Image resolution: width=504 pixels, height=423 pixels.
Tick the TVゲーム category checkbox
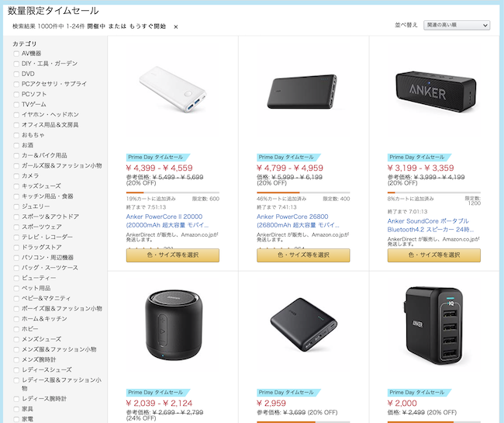point(16,105)
